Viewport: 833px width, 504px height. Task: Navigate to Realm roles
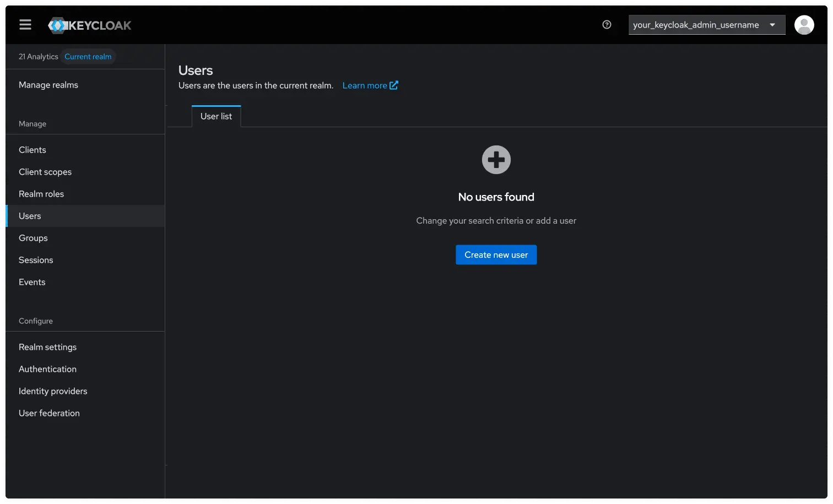tap(41, 194)
